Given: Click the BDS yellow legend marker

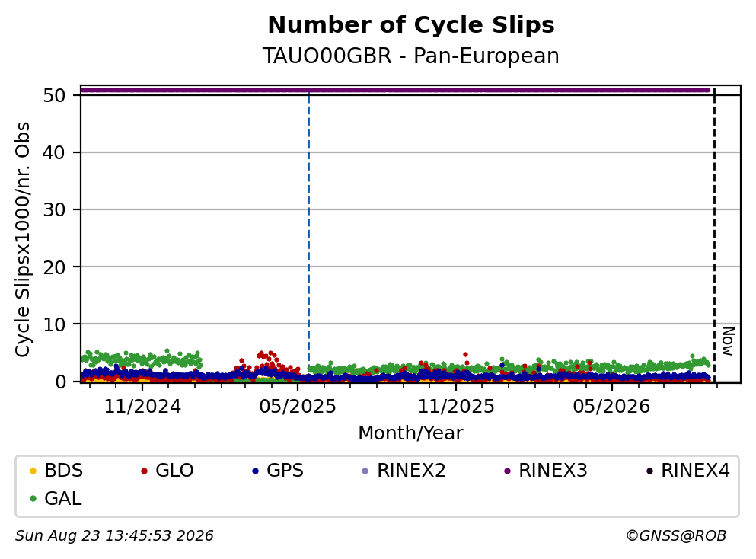Looking at the screenshot, I should point(33,471).
